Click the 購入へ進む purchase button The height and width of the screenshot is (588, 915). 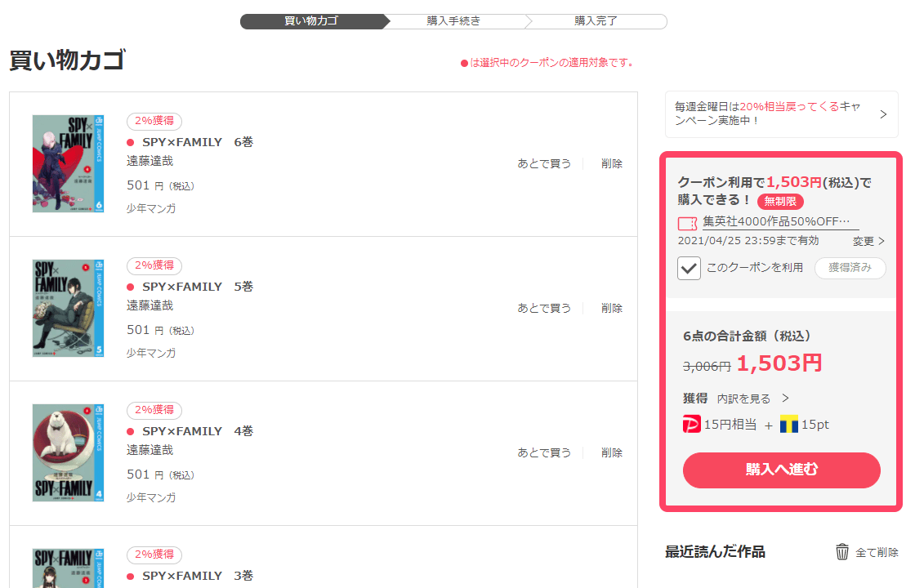pyautogui.click(x=781, y=470)
